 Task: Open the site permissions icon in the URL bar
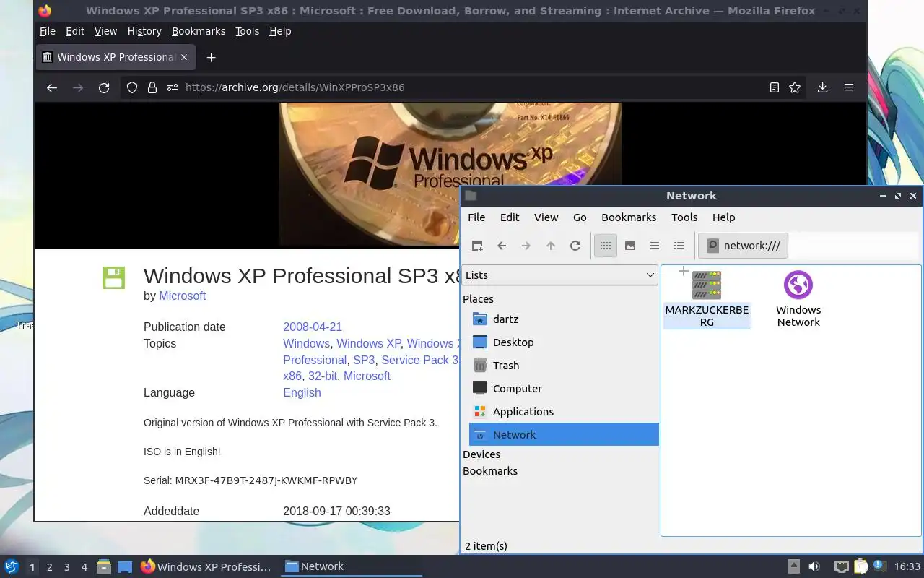click(x=172, y=87)
